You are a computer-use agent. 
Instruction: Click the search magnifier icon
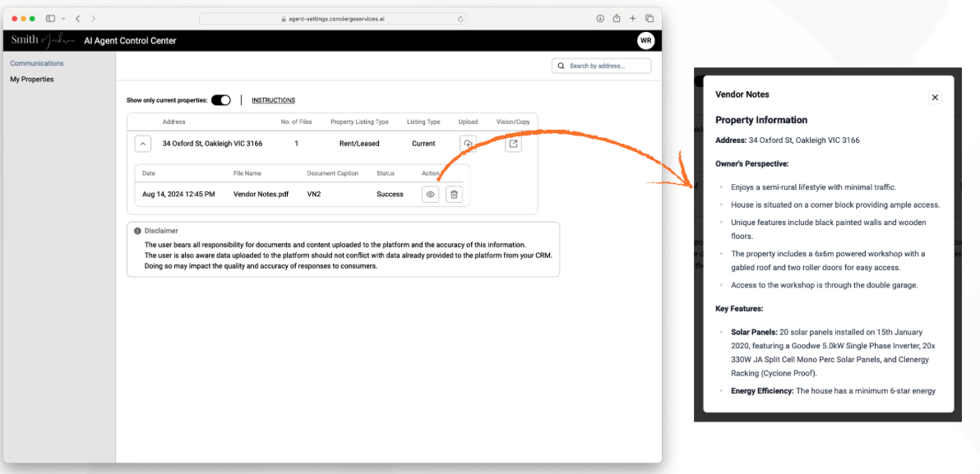(561, 65)
